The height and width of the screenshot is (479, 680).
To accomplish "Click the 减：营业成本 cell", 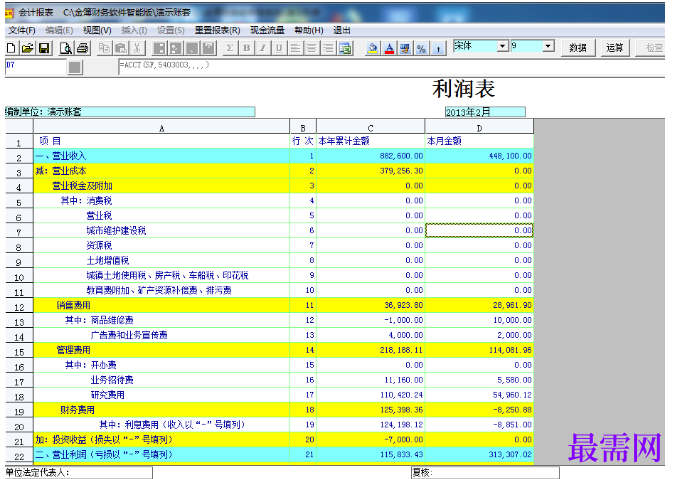I will (162, 171).
